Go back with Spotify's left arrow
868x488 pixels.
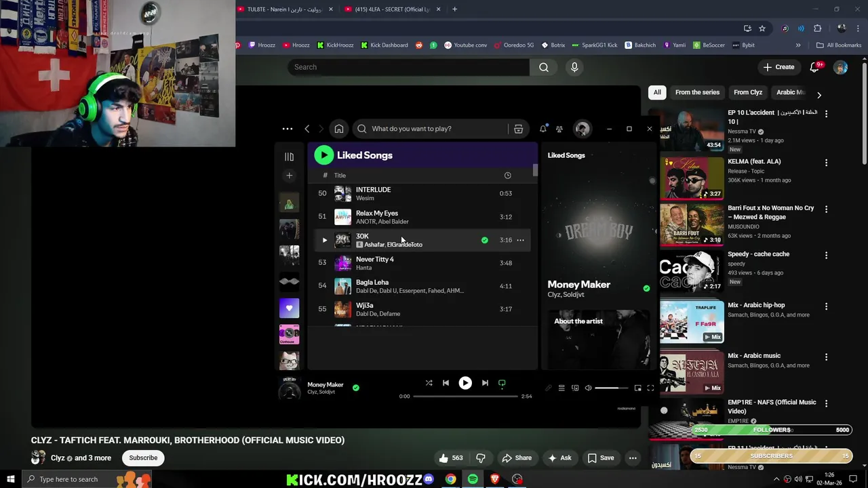307,129
